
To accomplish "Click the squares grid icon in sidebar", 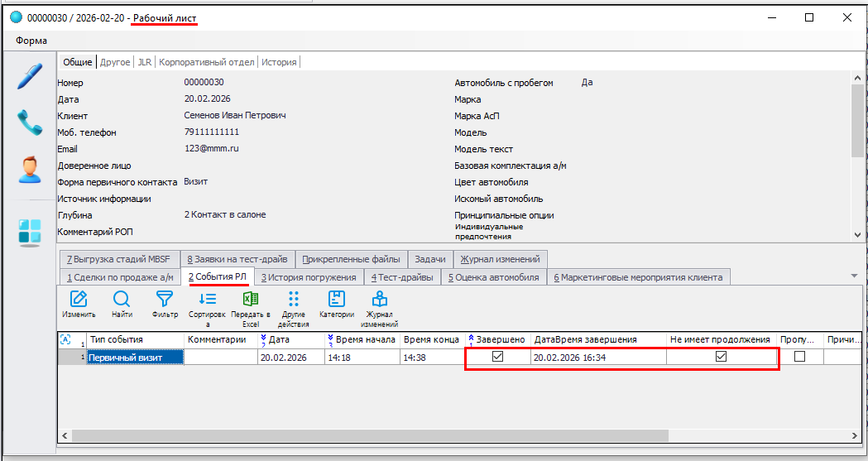I will tap(30, 233).
